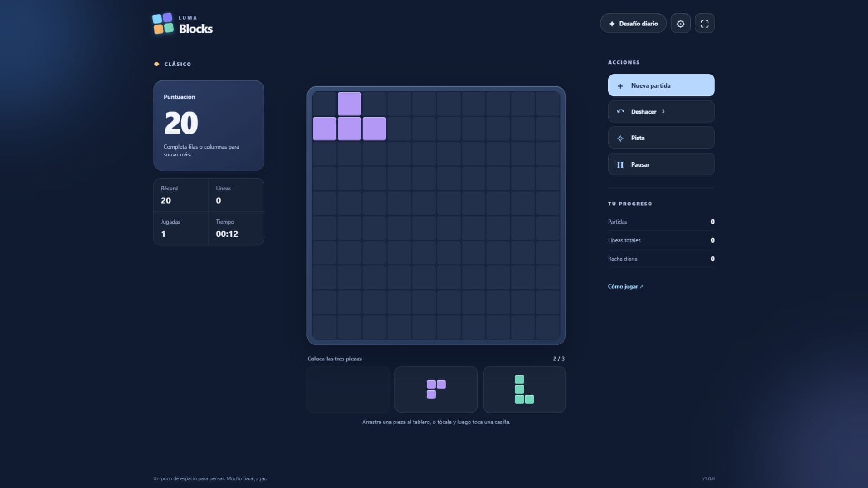Click the empty first piece slot
The width and height of the screenshot is (868, 488).
348,389
